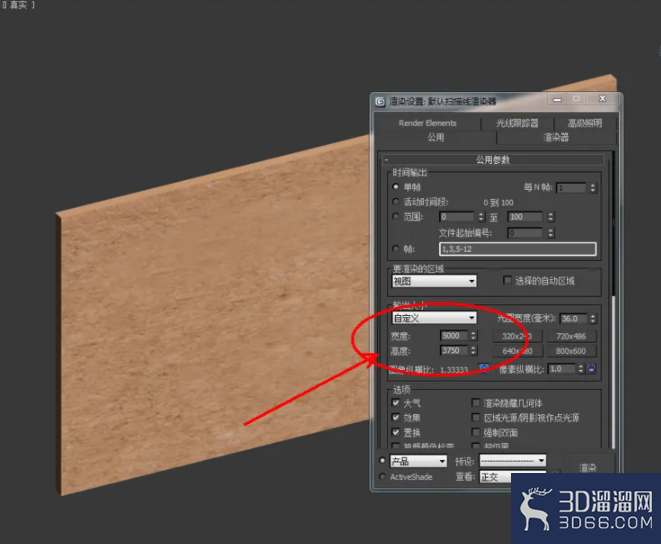Select the 活动时间段 radio button

coord(395,202)
